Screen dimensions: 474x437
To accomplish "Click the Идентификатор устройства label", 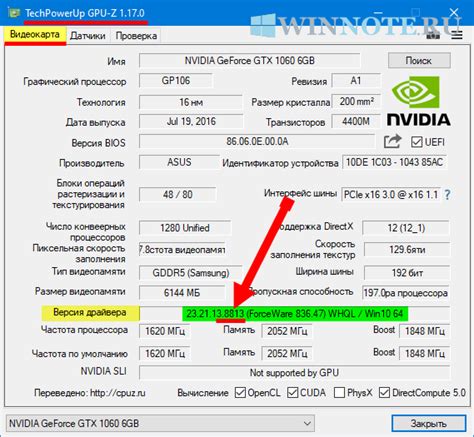I will pyautogui.click(x=280, y=163).
